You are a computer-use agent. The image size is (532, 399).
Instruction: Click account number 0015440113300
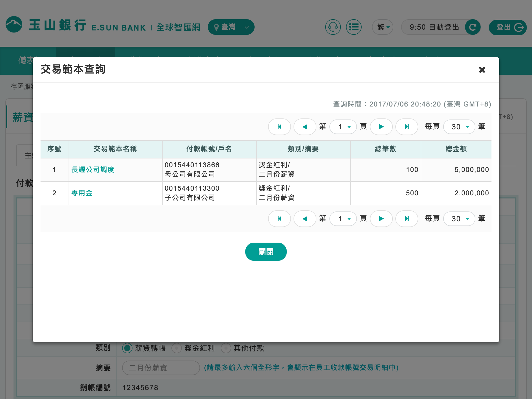tap(192, 188)
